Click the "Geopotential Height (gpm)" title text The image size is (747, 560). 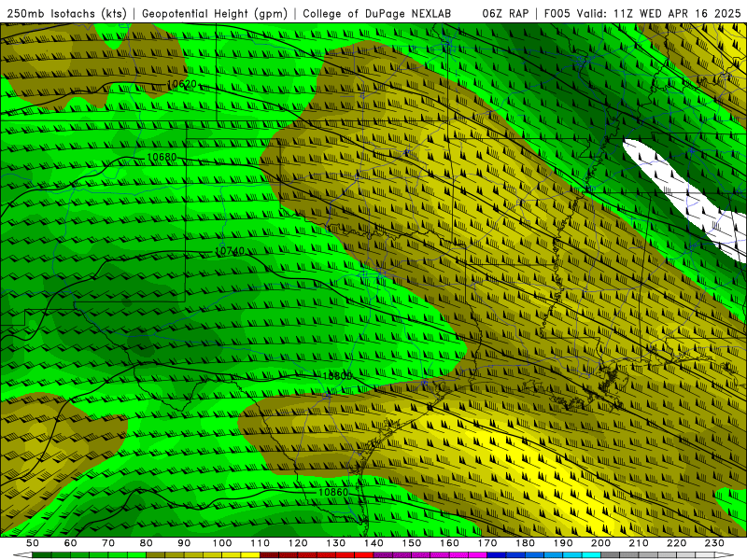click(215, 14)
